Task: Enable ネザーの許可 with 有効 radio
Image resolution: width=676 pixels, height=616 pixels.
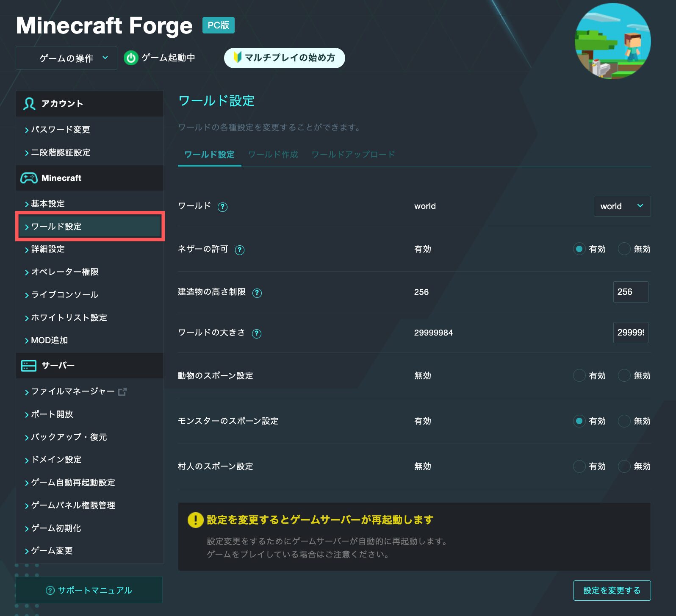Action: [x=579, y=249]
